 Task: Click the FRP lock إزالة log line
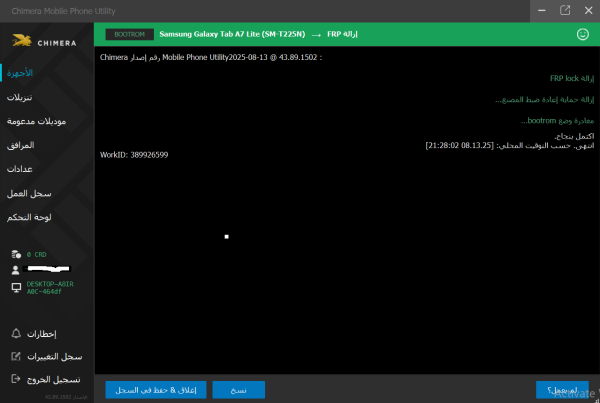pyautogui.click(x=572, y=78)
